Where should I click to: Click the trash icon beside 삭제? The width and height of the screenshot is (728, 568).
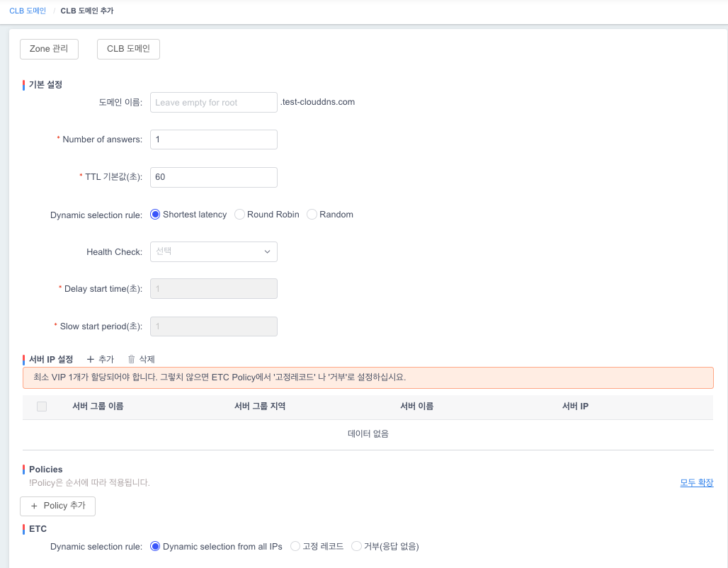pos(132,359)
